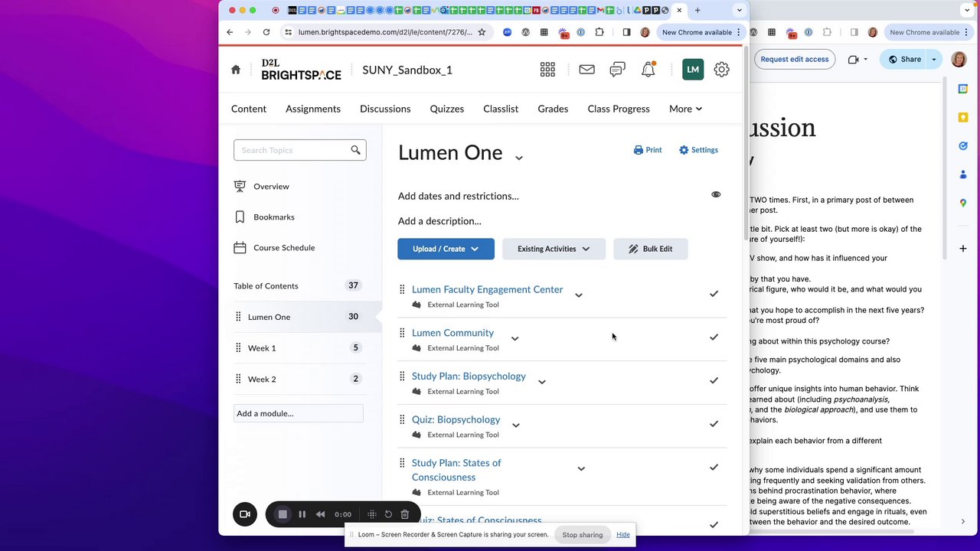Viewport: 980px width, 551px height.
Task: Rewind the Loom recording
Action: click(321, 514)
